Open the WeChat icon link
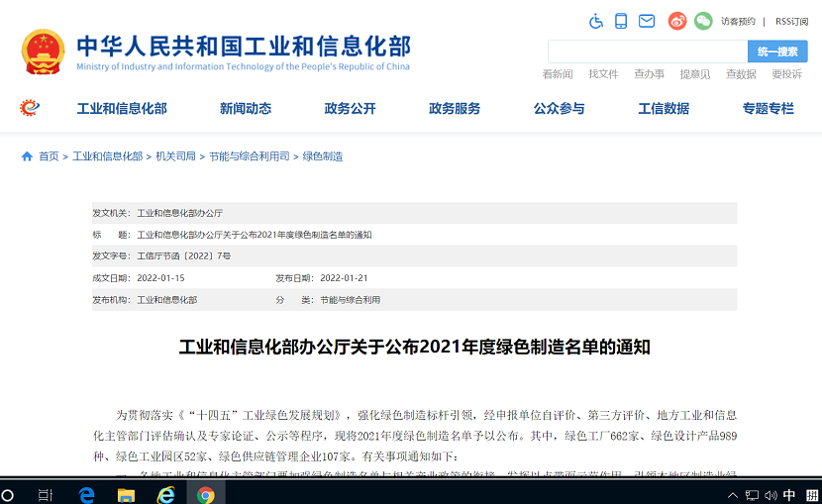Viewport: 822px width, 504px height. [x=703, y=21]
